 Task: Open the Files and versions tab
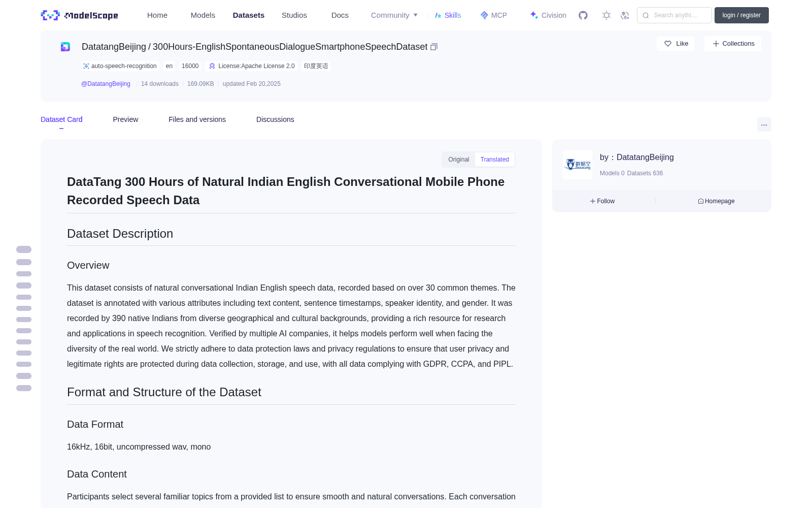(197, 119)
